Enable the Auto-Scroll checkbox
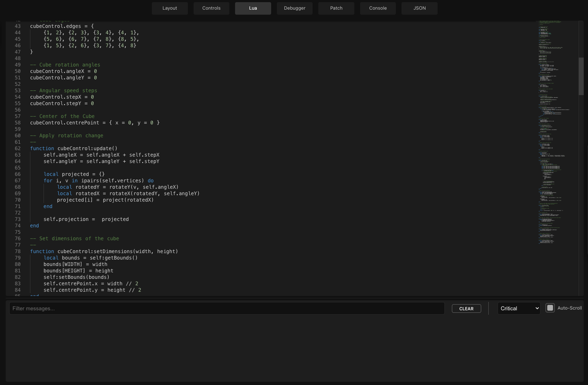 (x=550, y=308)
